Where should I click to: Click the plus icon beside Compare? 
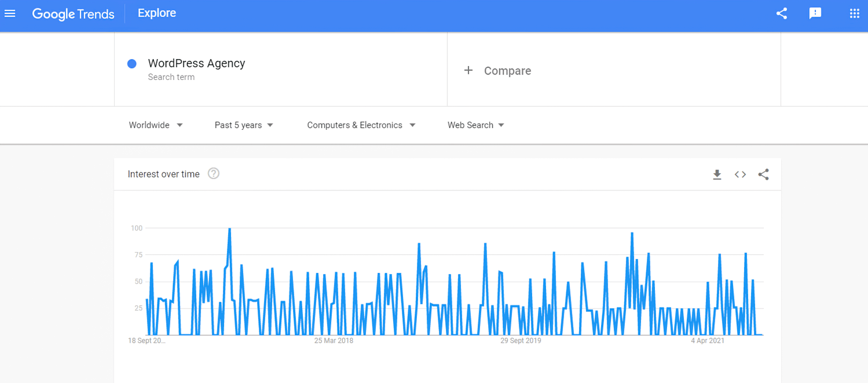coord(468,70)
